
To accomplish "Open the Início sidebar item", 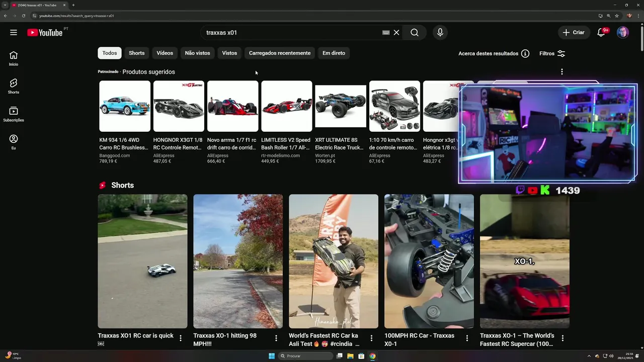I will (14, 58).
